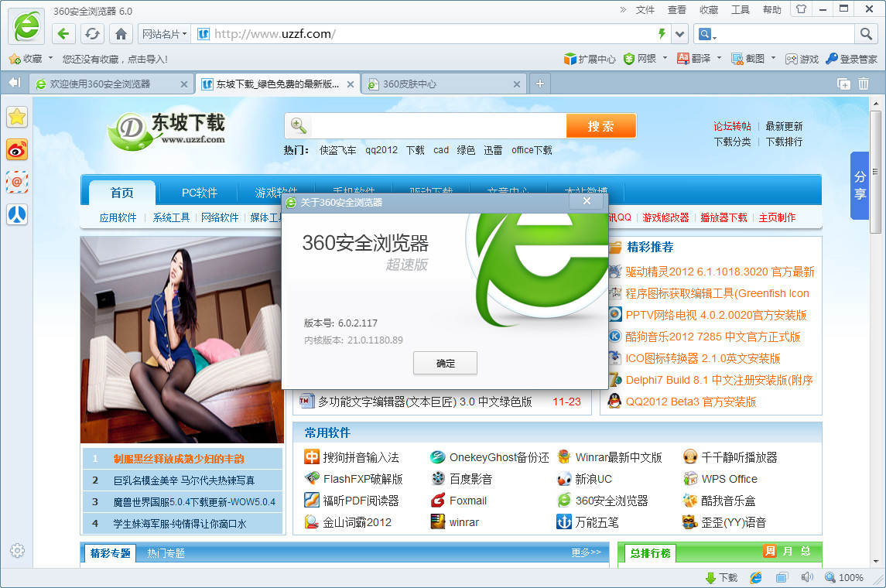Image resolution: width=886 pixels, height=588 pixels.
Task: Close the 关于360安全浏览器 dialog
Action: (587, 201)
